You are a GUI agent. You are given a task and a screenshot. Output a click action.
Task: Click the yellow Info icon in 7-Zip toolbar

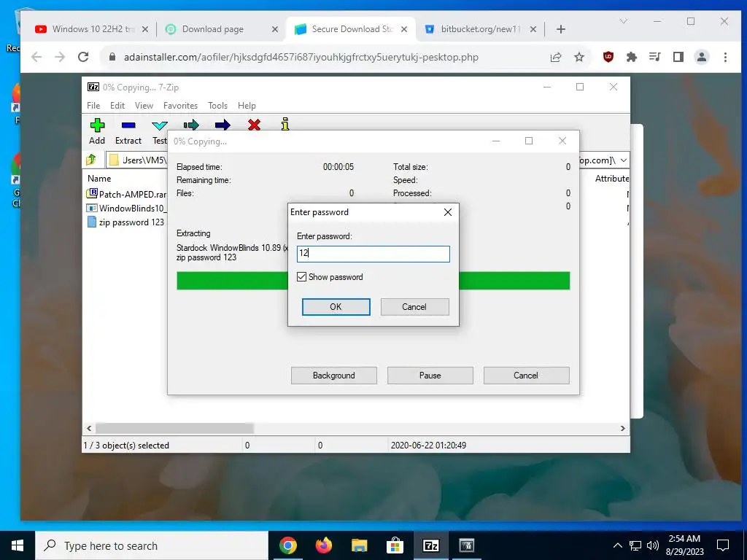pyautogui.click(x=285, y=124)
